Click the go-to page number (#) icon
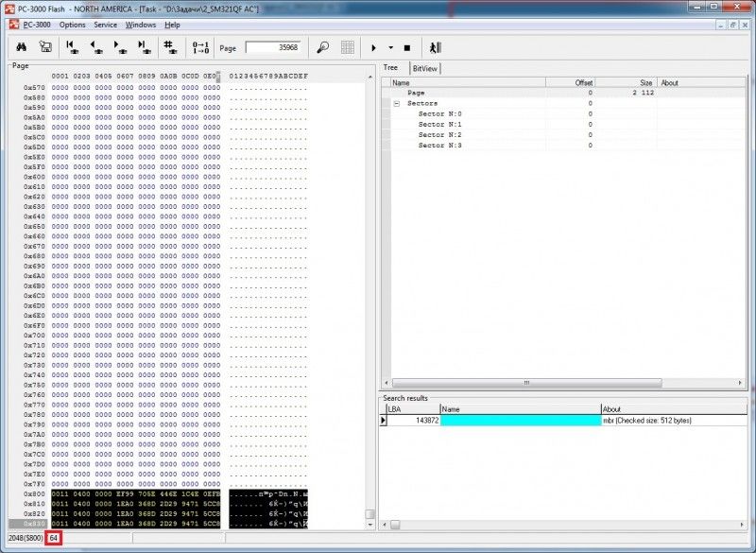 pos(169,46)
